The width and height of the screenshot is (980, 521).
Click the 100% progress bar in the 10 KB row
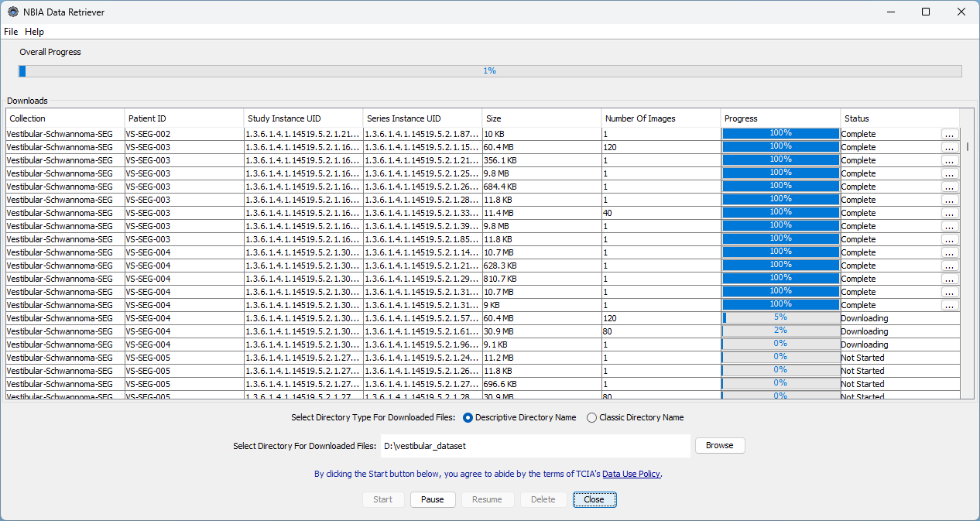(780, 134)
